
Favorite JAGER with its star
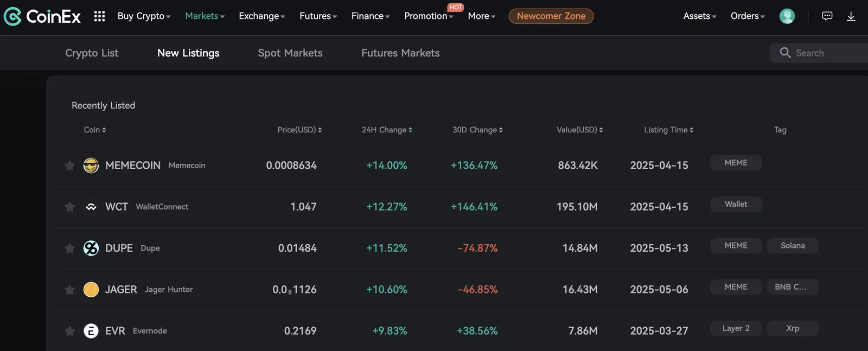click(x=69, y=289)
